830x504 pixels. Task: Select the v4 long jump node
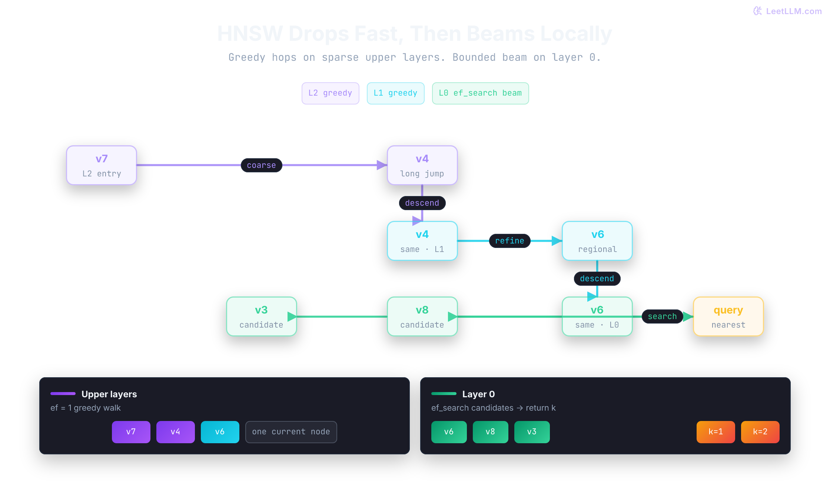(x=422, y=165)
